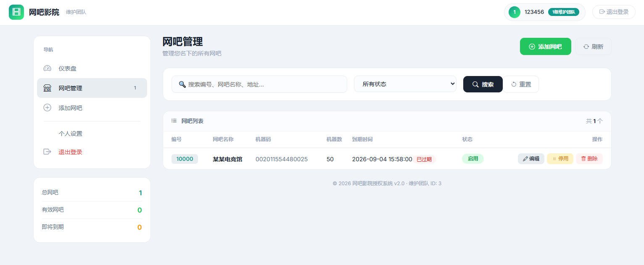Click the 有效网吧 stat row

[x=92, y=210]
